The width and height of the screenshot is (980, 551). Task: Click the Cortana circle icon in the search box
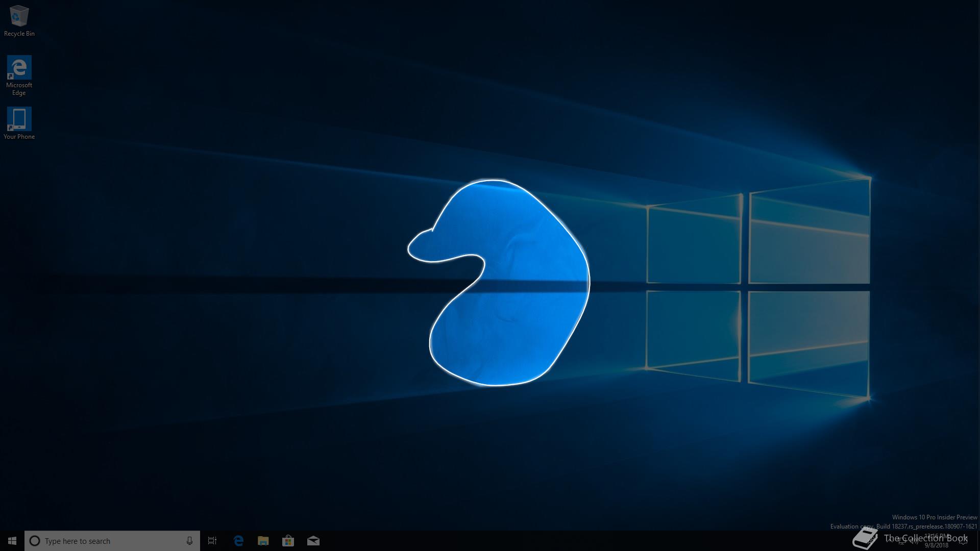coord(35,541)
